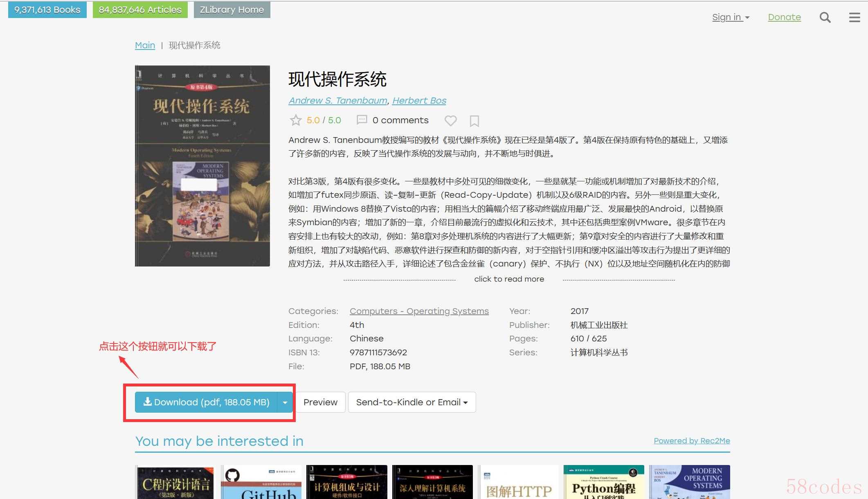Viewport: 868px width, 499px height.
Task: Click the 9,371,613 Books tab
Action: pos(47,10)
